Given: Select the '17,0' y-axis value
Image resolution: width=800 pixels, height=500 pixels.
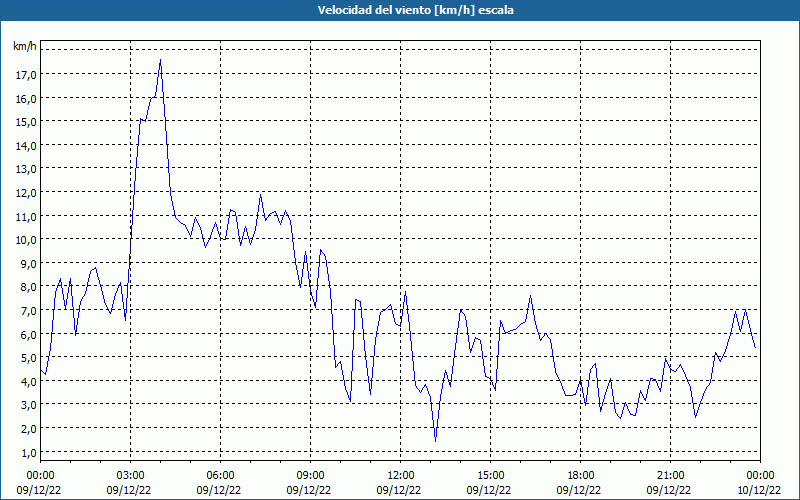Looking at the screenshot, I should (27, 75).
